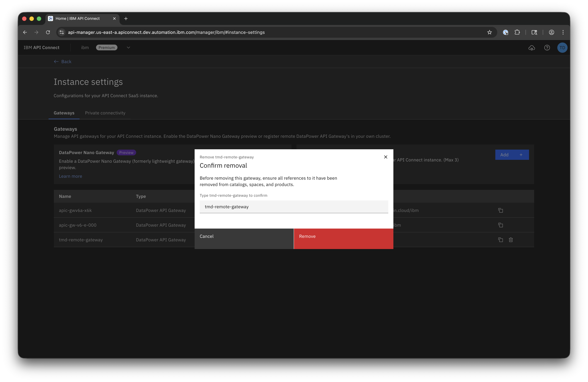Copy the apic-gw-v6-e-000 gateway URL

[500, 225]
